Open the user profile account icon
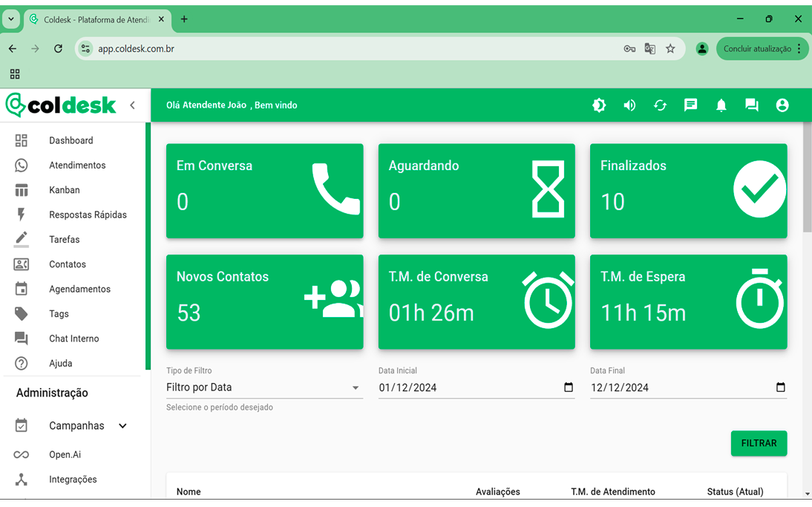 click(782, 105)
